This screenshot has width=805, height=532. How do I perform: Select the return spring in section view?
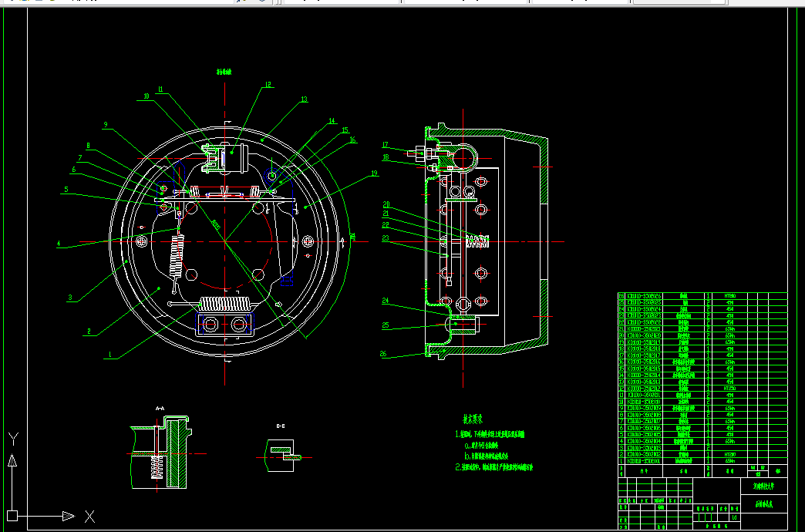pyautogui.click(x=477, y=241)
